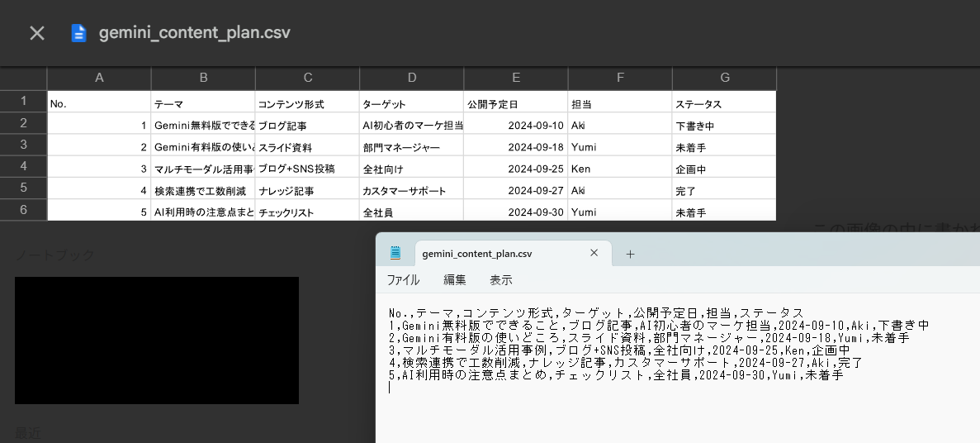Image resolution: width=980 pixels, height=443 pixels.
Task: Select column F header
Action: (620, 79)
